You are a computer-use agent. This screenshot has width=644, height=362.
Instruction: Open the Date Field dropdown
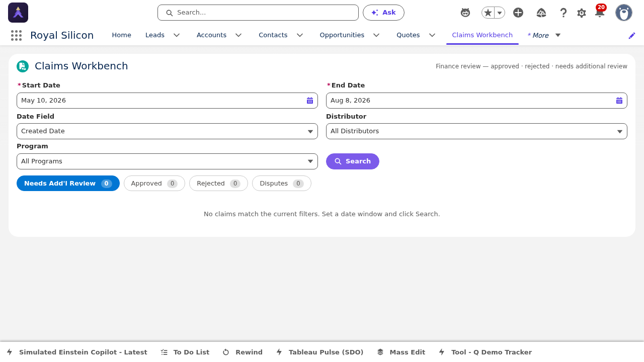click(167, 131)
